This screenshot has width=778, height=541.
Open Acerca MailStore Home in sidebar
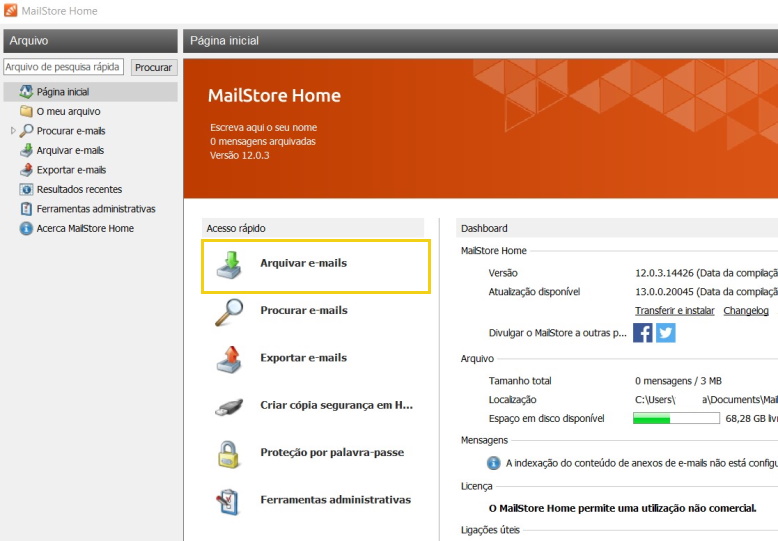(85, 228)
